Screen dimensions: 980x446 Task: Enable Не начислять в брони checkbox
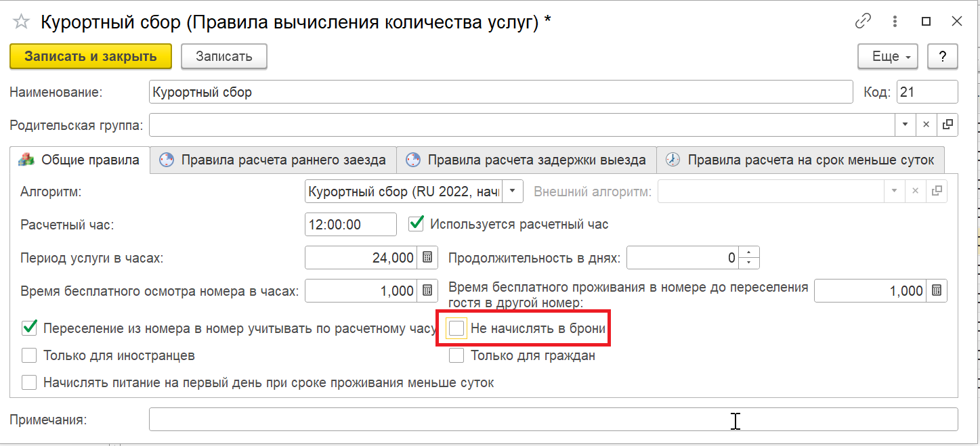click(457, 329)
